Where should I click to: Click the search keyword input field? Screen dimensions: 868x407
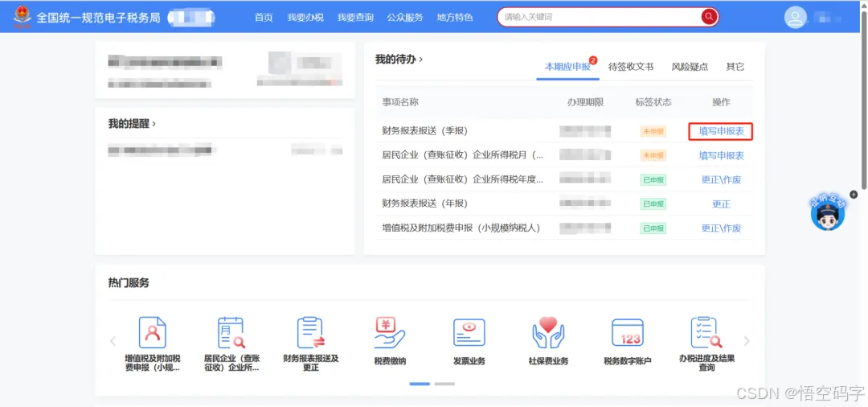[599, 17]
